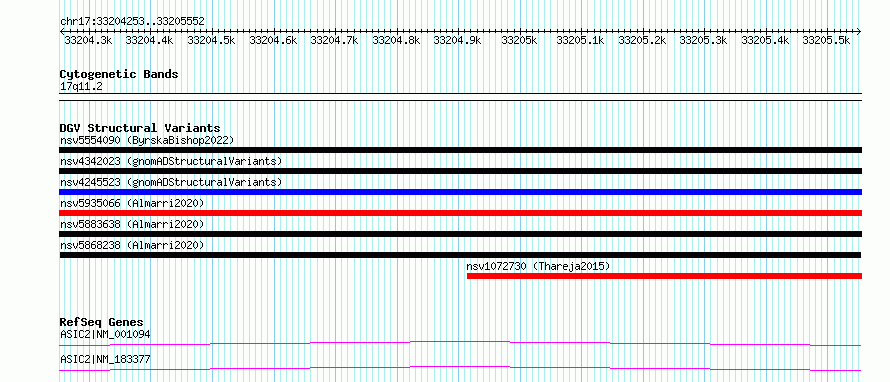This screenshot has height=382, width=890.
Task: Open the nsv5935066 (Almarri2020) label
Action: [x=132, y=203]
